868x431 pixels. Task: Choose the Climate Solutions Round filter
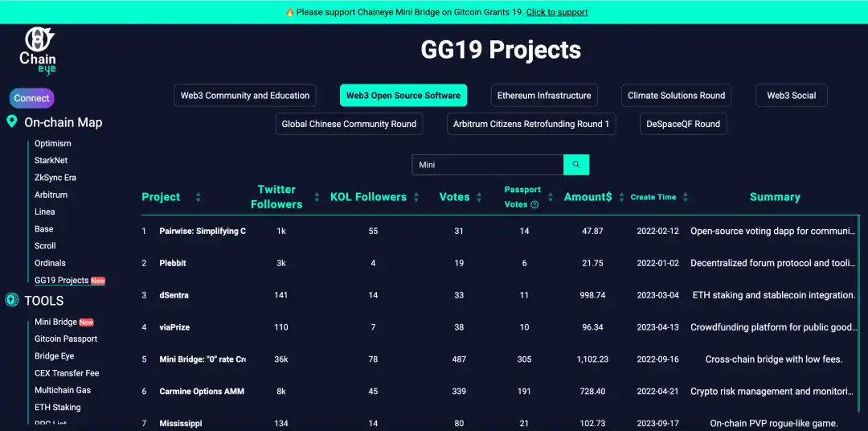pos(676,96)
